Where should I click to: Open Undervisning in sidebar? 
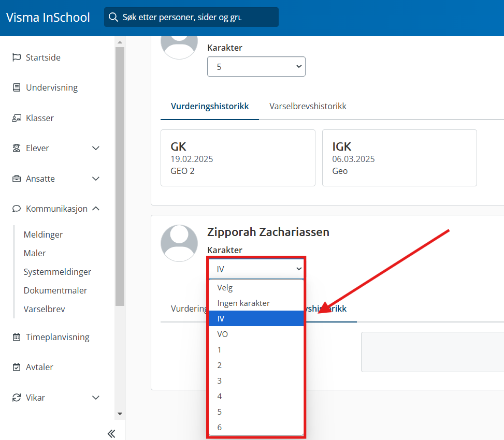pyautogui.click(x=52, y=87)
